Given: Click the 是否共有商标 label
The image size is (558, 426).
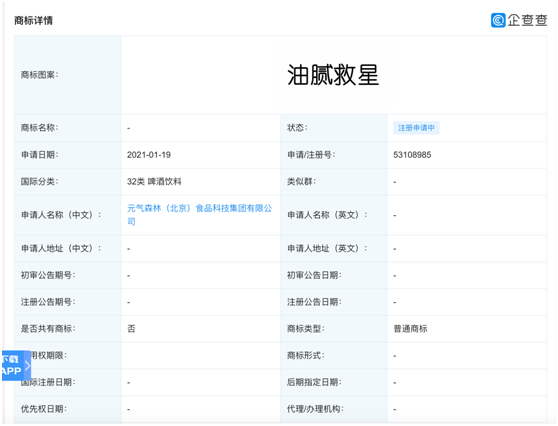Looking at the screenshot, I should [48, 328].
